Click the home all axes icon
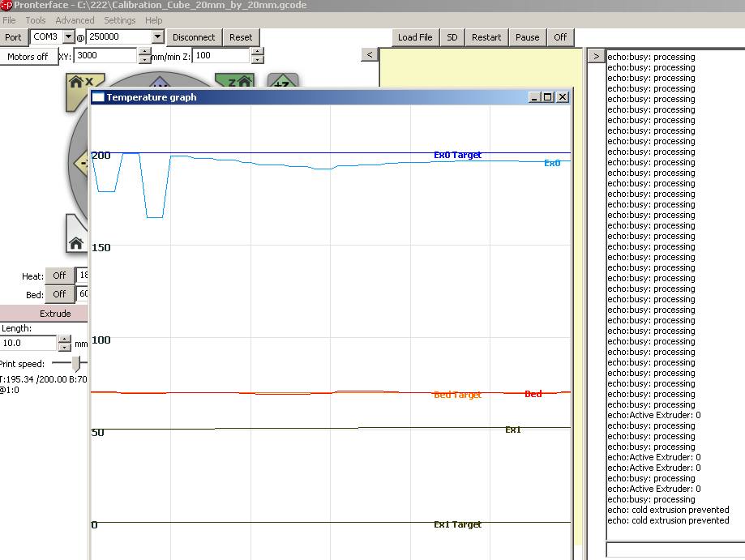This screenshot has width=745, height=560. (76, 242)
